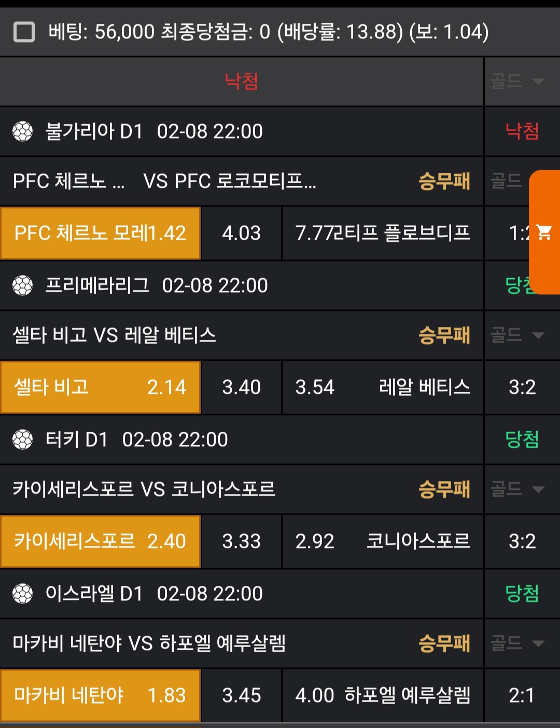This screenshot has width=560, height=728.
Task: Click the soccer ball icon for 터키 D1
Action: tap(23, 439)
